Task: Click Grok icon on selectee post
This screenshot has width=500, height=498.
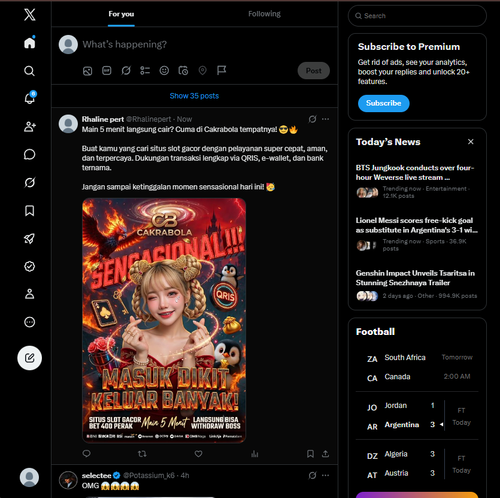Action: pyautogui.click(x=312, y=475)
